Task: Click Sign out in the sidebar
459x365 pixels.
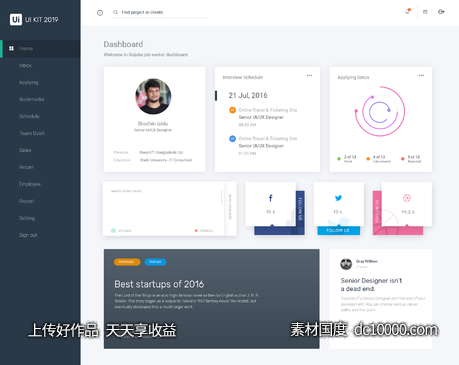Action: (28, 235)
